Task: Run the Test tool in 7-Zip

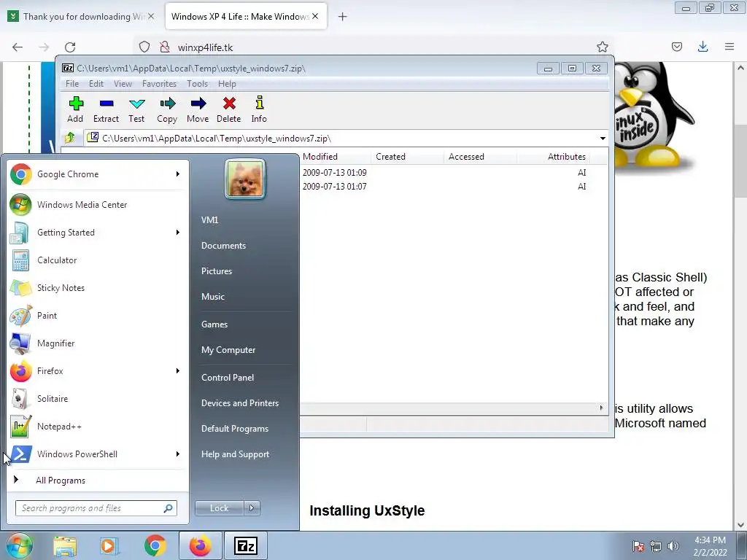Action: coord(136,109)
